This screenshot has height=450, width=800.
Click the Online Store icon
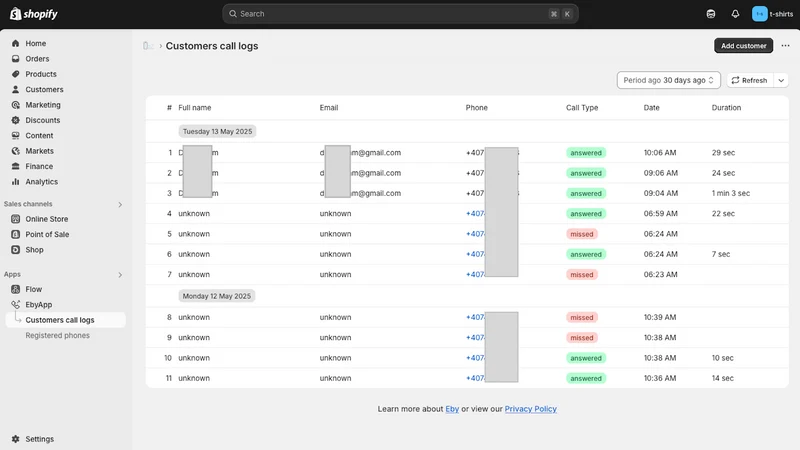click(x=15, y=219)
